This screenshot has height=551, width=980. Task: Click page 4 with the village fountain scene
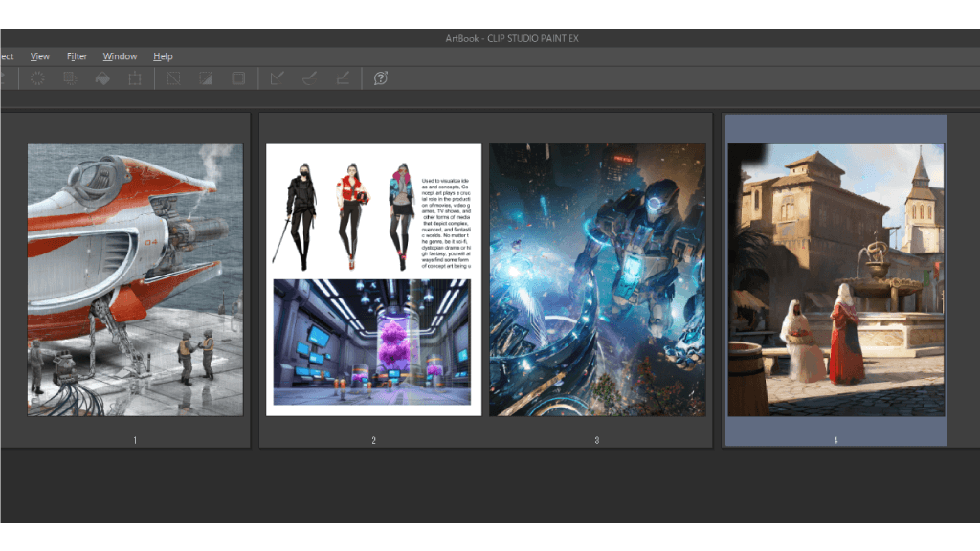pos(835,279)
